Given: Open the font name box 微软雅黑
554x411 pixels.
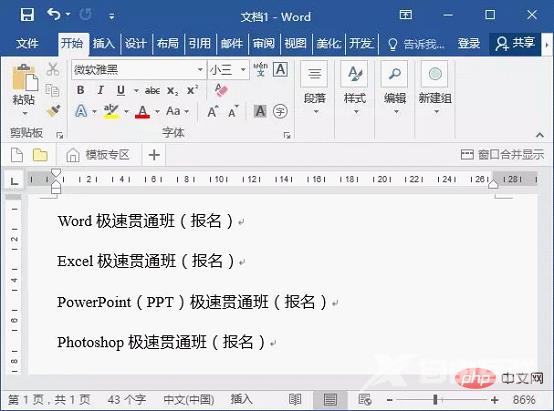Looking at the screenshot, I should 138,70.
